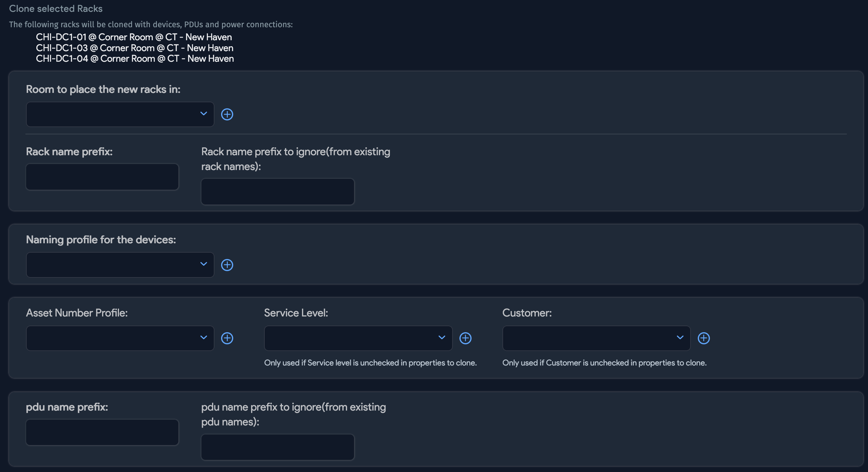868x472 pixels.
Task: Click the Rack name prefix input field
Action: click(x=102, y=176)
